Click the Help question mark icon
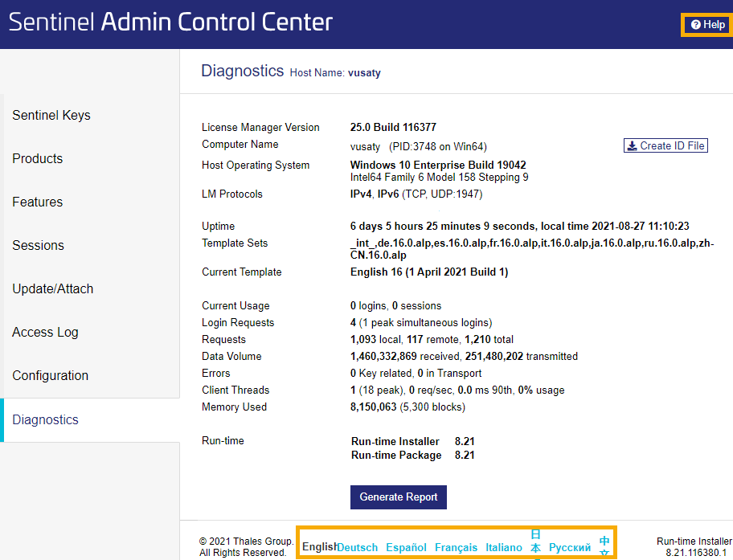 (x=696, y=25)
